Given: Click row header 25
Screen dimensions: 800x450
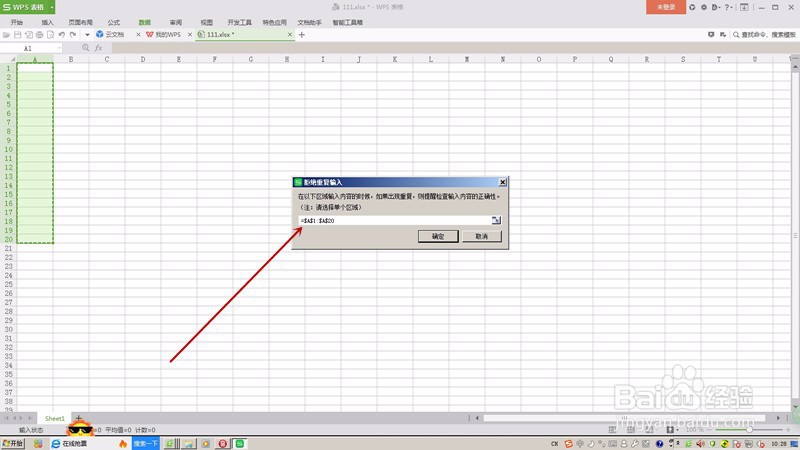Looking at the screenshot, I should pyautogui.click(x=8, y=284).
